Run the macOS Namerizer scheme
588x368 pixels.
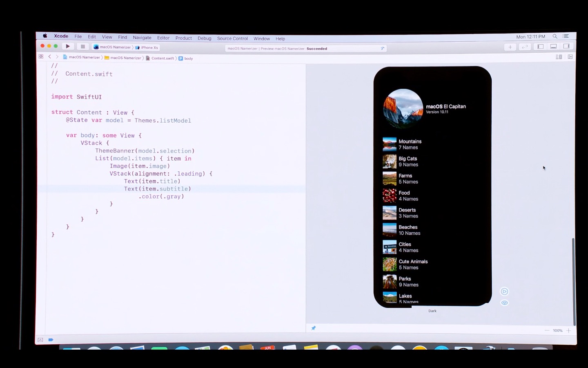tap(68, 46)
